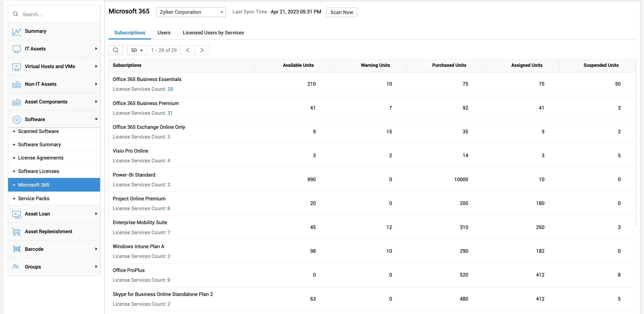Sort by Available Units column header
Viewport: 644px width, 314px height.
(x=298, y=65)
